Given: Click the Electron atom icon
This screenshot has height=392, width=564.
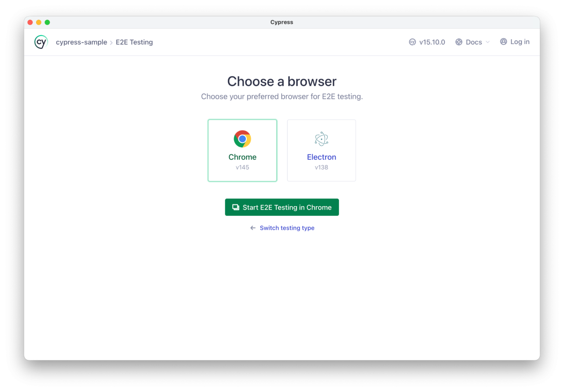Looking at the screenshot, I should [x=322, y=139].
